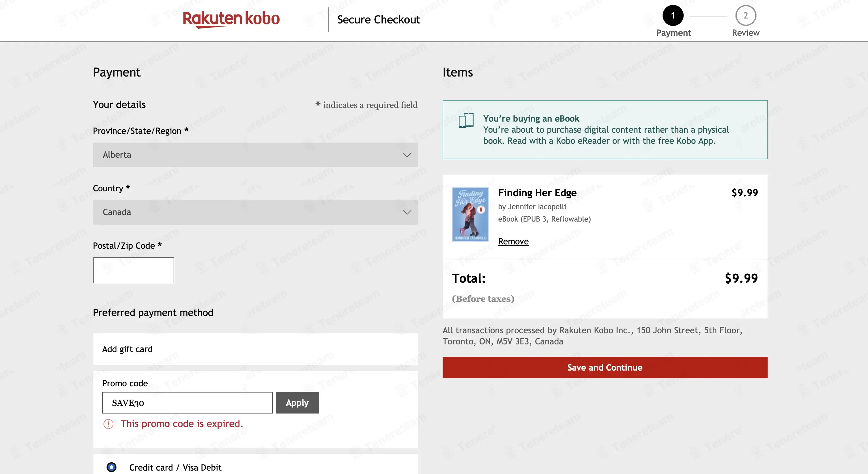This screenshot has height=474, width=868.
Task: Click the Rakuten kobo logo
Action: click(231, 19)
